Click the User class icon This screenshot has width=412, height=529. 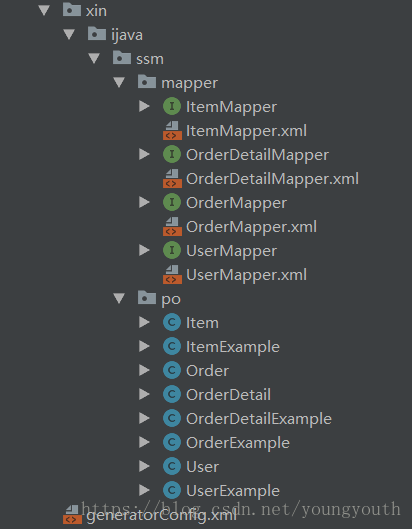coord(172,466)
